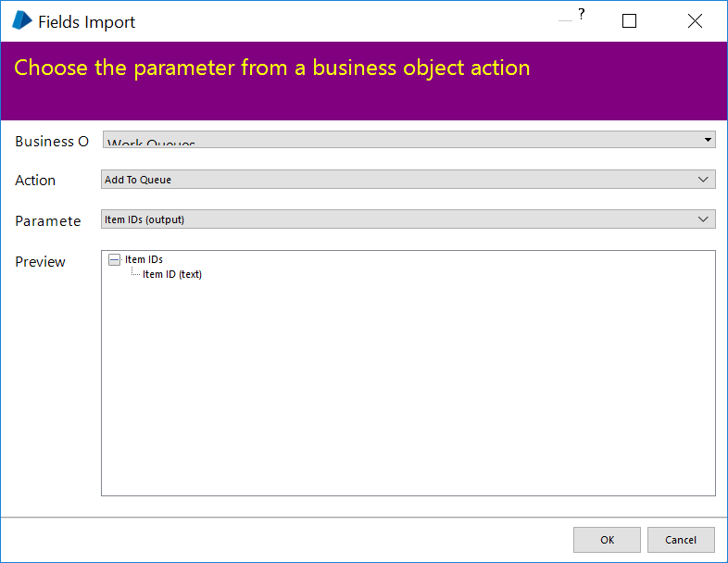
Task: Click the Blue Prism logo icon
Action: pyautogui.click(x=21, y=20)
